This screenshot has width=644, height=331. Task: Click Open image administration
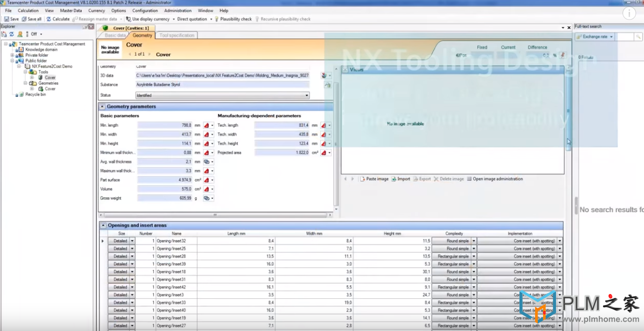click(x=495, y=179)
